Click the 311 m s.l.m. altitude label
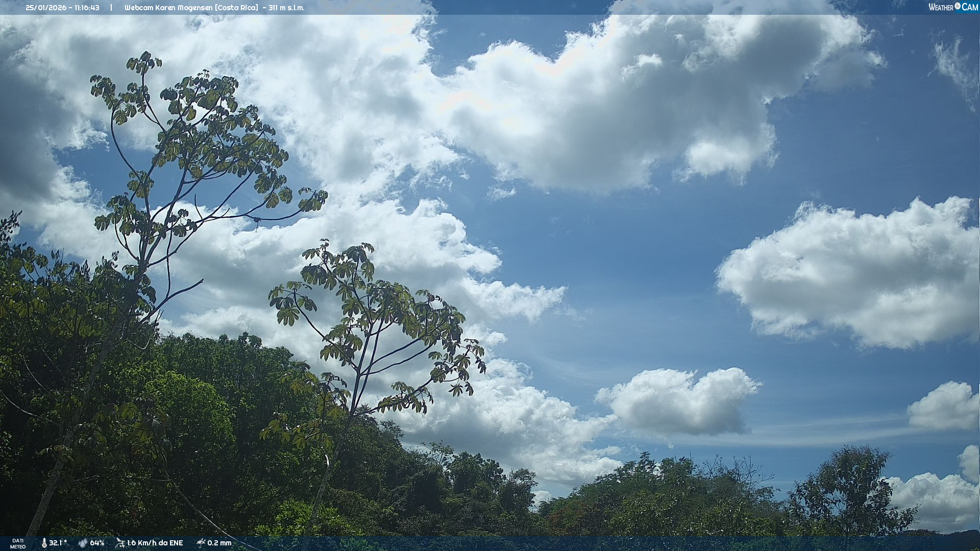 pos(286,8)
